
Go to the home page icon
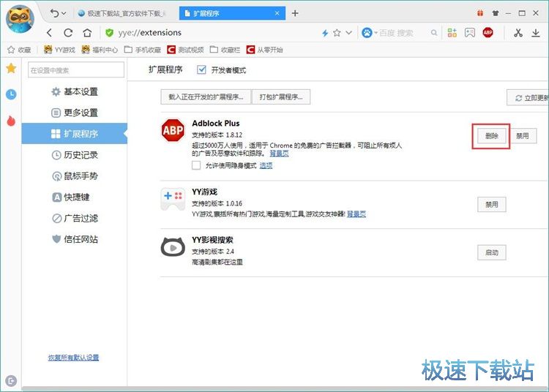pos(87,33)
